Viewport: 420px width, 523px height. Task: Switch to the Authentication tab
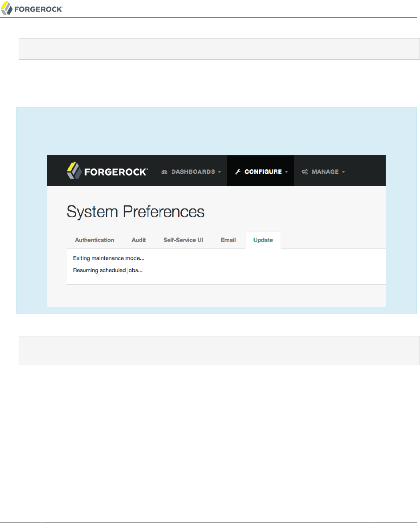94,240
